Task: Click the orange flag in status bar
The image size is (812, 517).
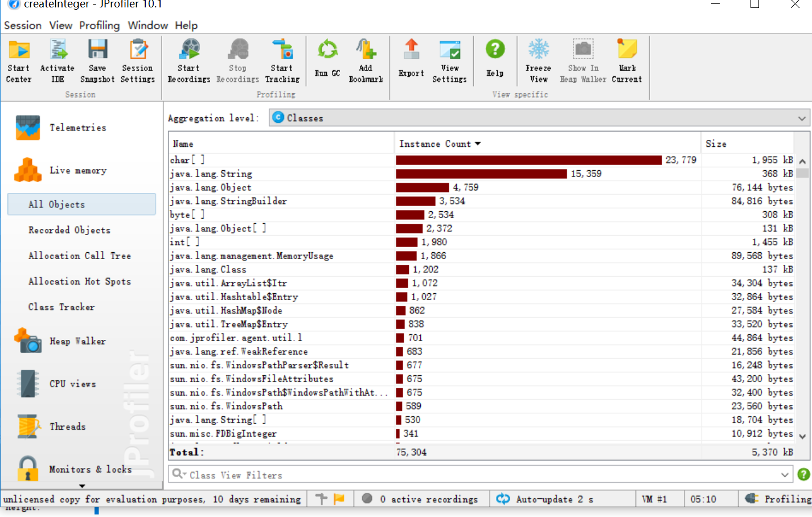Action: point(339,499)
